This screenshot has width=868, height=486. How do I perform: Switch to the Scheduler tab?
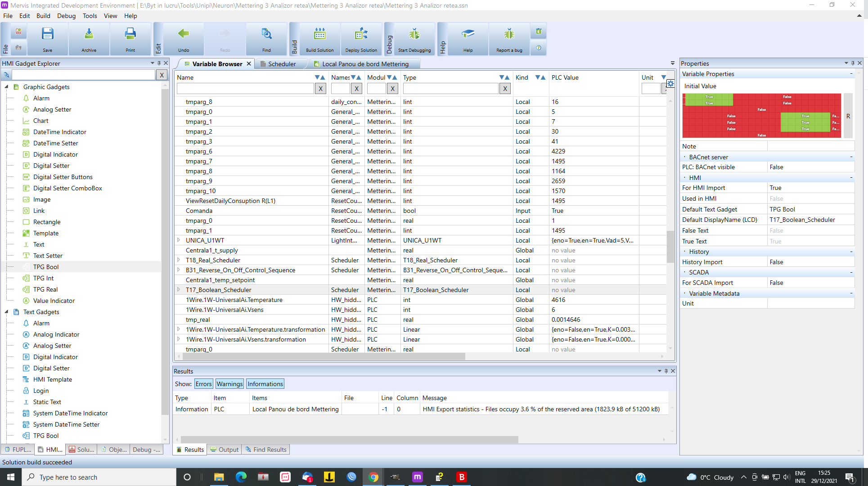[x=282, y=64]
